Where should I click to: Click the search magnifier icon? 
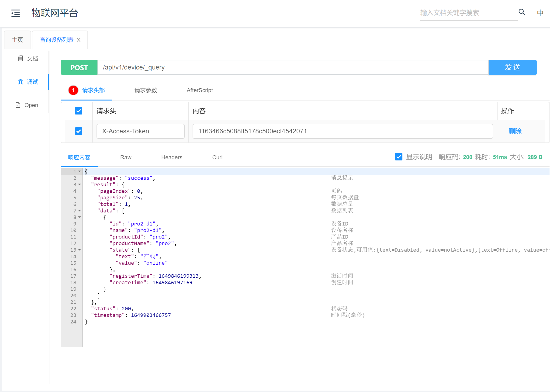pos(522,12)
